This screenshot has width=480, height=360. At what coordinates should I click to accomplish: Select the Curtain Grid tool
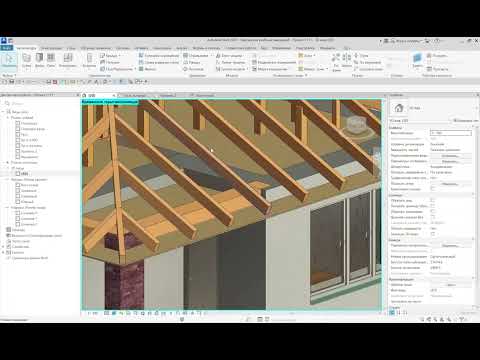[x=159, y=62]
